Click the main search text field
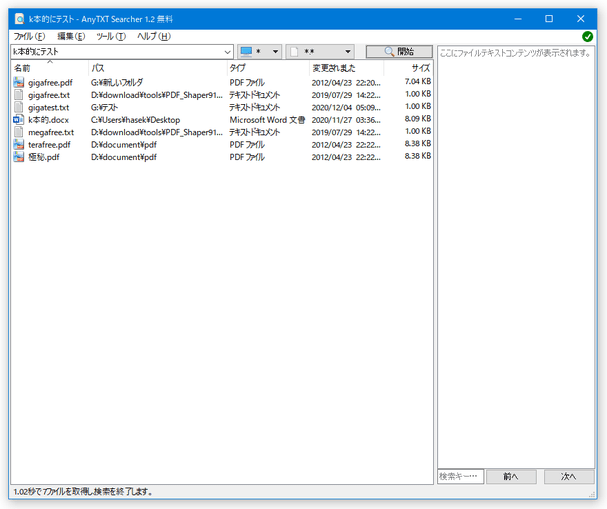 (x=117, y=51)
